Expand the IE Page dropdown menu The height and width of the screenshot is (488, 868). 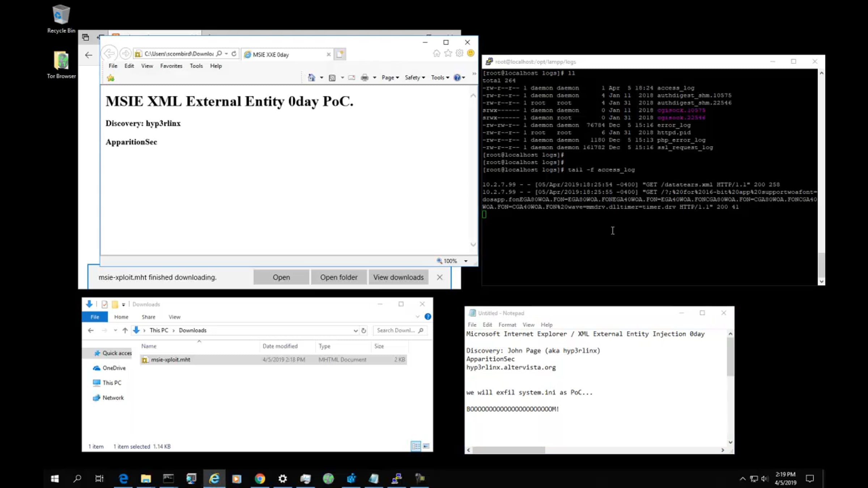[x=390, y=78]
